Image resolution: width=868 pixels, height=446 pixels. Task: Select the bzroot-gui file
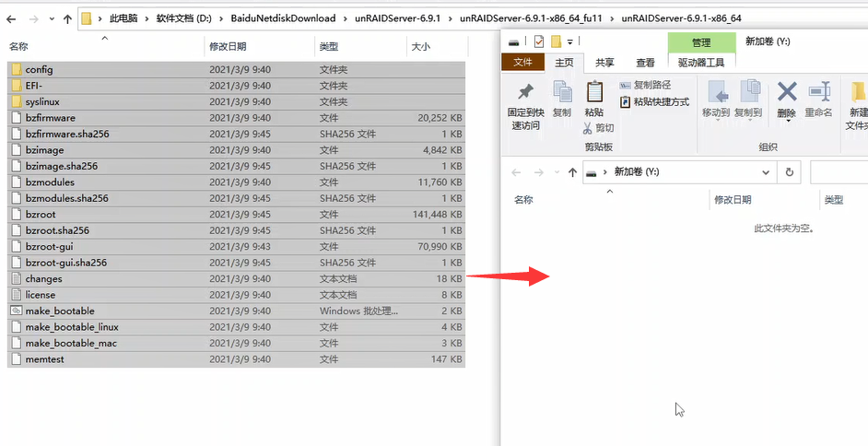(x=237, y=246)
